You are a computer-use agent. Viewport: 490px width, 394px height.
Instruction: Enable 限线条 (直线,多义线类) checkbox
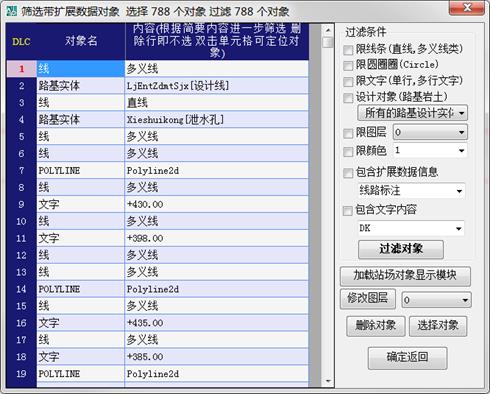[x=348, y=50]
